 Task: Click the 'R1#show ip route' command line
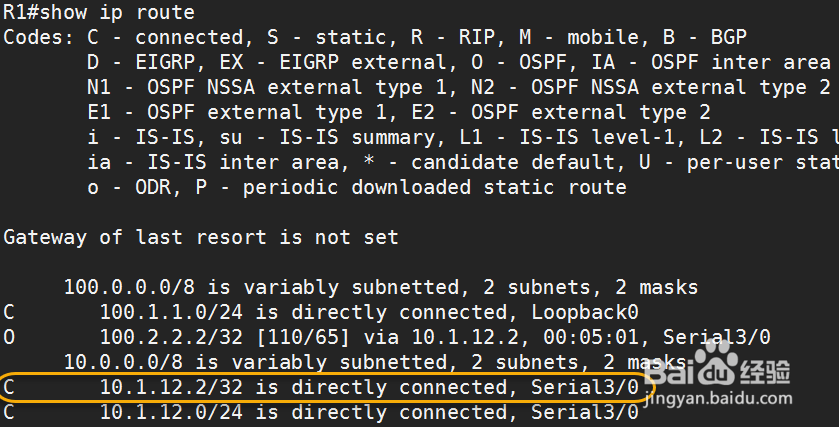point(99,12)
